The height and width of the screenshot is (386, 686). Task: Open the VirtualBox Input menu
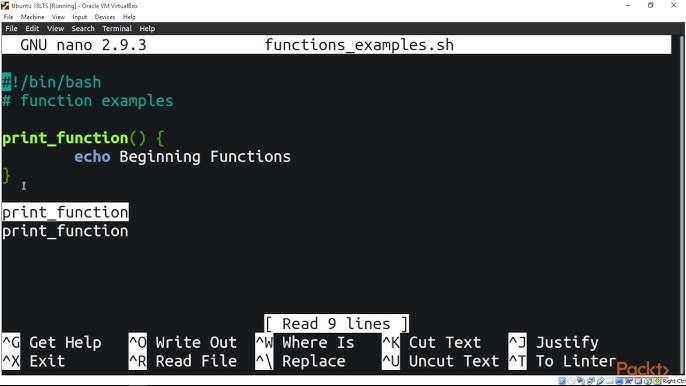[x=80, y=17]
